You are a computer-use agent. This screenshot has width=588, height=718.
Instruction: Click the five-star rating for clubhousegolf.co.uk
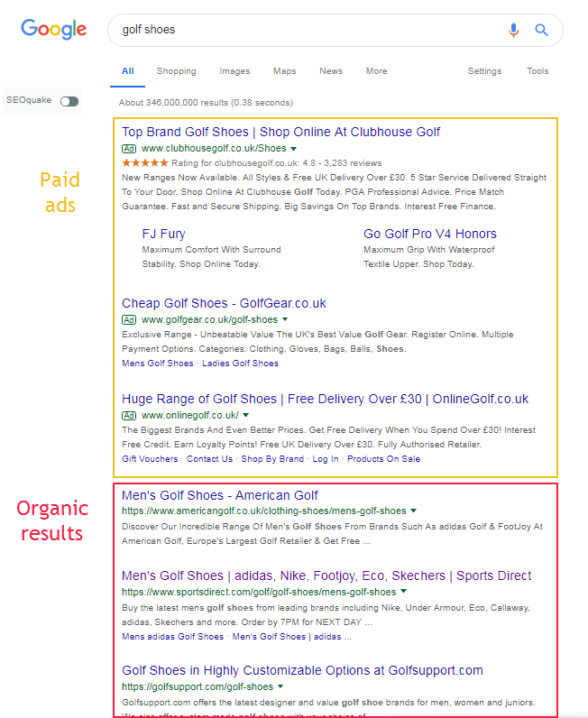click(144, 163)
